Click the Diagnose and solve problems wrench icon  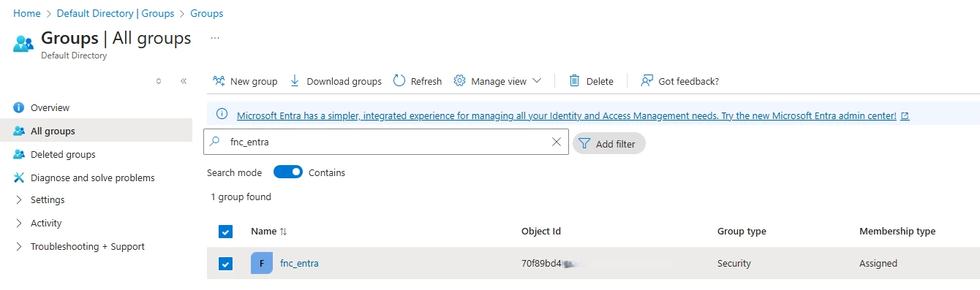tap(19, 178)
